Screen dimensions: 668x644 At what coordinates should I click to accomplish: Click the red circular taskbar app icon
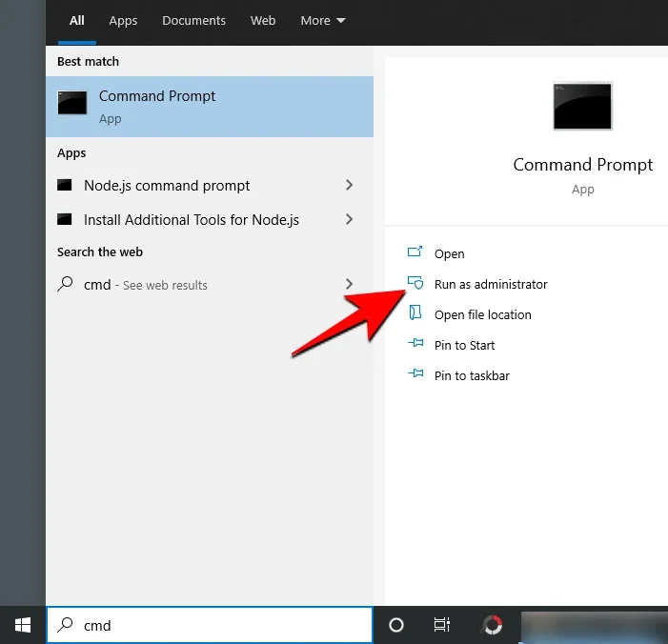[493, 625]
